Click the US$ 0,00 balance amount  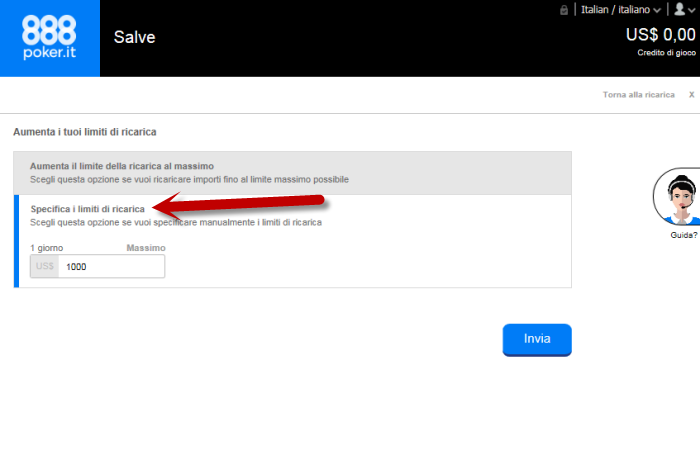click(660, 34)
